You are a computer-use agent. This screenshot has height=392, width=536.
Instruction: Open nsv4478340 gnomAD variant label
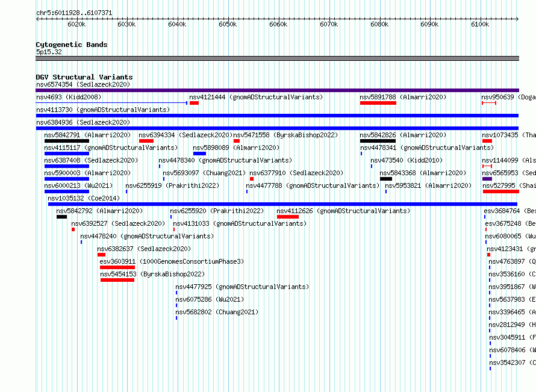[225, 160]
